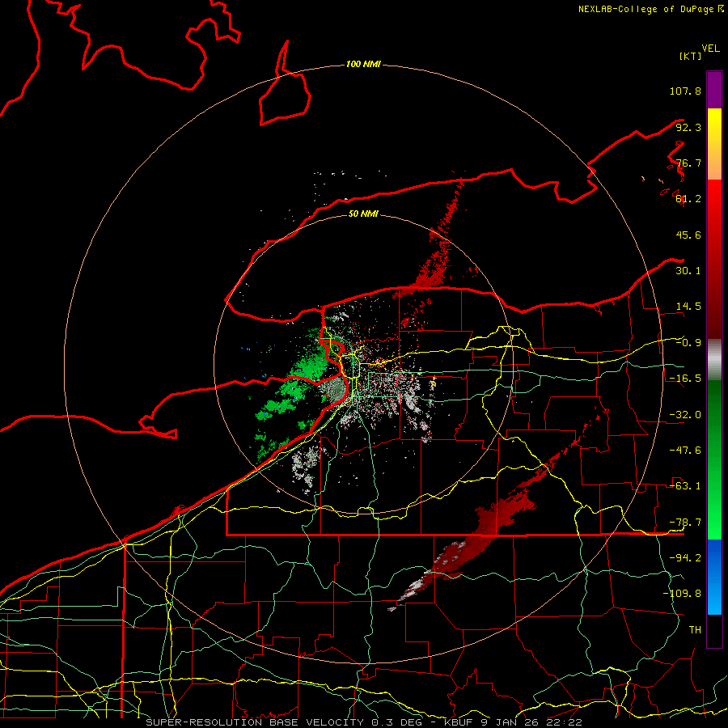
Task: Click the yellow band of velocity color bar
Action: 714,125
